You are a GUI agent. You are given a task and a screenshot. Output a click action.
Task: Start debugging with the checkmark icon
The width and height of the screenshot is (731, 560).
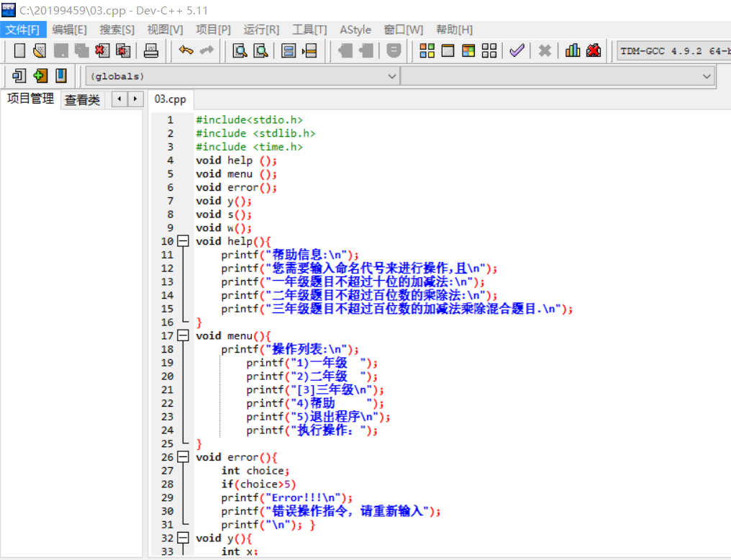tap(517, 50)
